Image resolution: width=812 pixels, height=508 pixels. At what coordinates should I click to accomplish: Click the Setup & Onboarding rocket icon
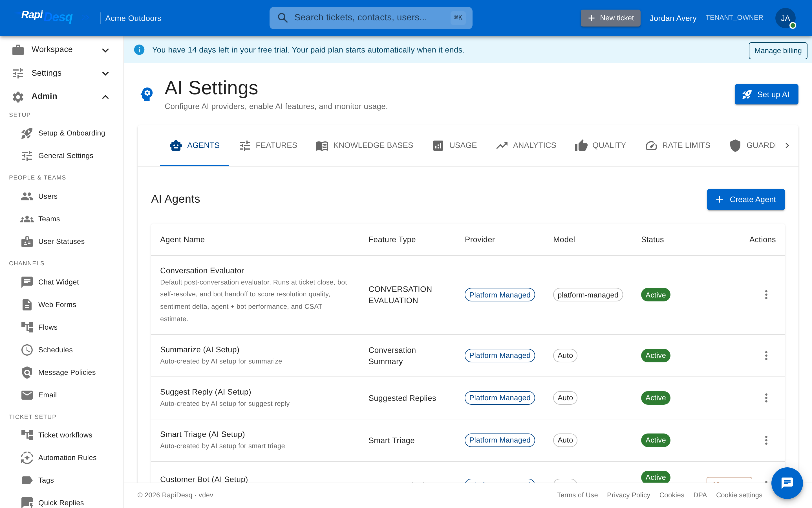point(27,133)
